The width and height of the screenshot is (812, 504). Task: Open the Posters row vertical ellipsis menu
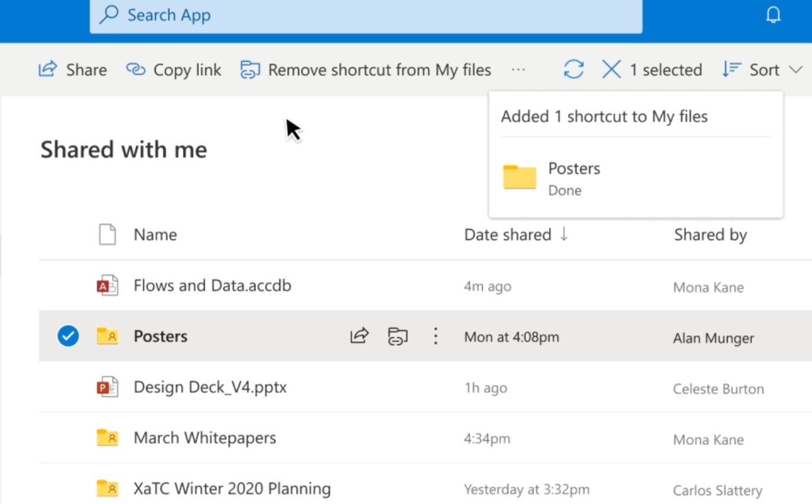(435, 336)
